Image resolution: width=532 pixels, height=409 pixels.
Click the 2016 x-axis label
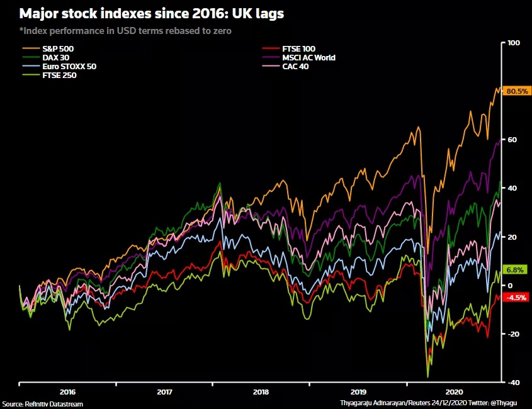pos(67,392)
